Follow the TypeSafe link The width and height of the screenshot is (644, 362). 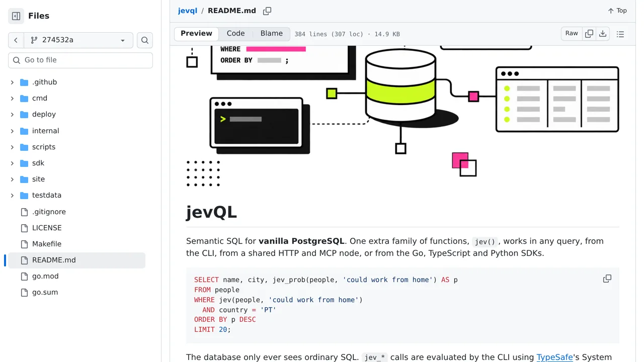pyautogui.click(x=554, y=357)
